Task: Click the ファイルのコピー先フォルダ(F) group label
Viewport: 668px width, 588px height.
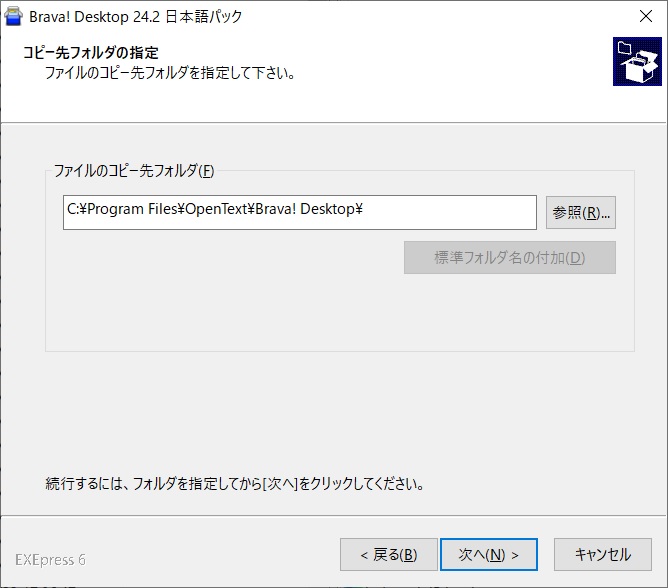Action: coord(134,171)
